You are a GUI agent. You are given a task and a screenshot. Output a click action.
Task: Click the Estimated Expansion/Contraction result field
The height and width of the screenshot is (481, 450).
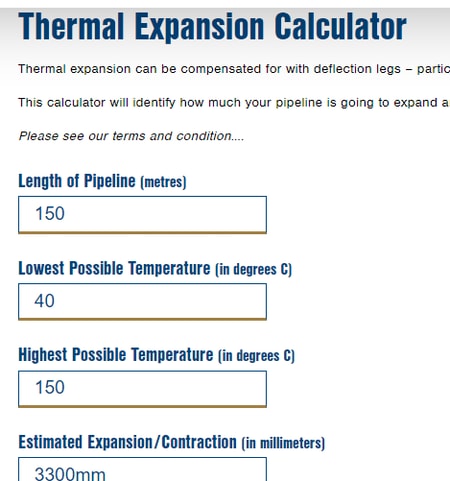(142, 469)
